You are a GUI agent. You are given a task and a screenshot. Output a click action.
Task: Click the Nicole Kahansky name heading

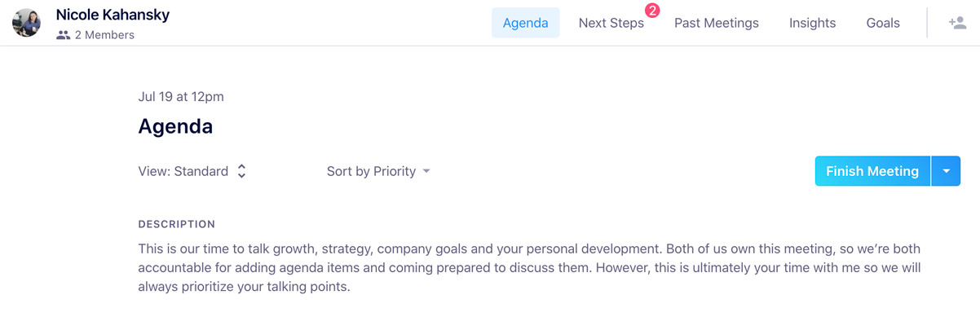pyautogui.click(x=113, y=15)
